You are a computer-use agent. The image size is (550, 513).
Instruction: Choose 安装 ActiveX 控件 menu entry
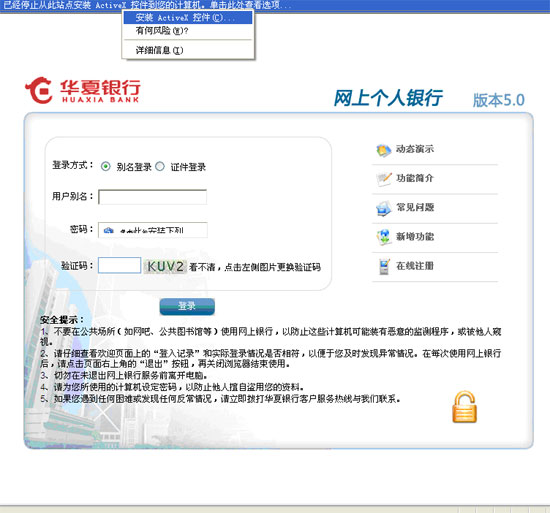(188, 18)
